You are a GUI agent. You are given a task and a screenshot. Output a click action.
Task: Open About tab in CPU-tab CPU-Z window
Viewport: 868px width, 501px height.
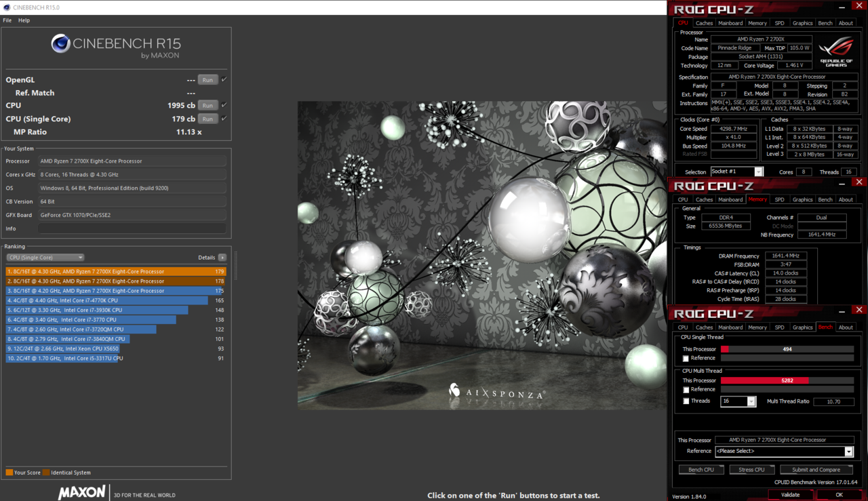tap(846, 23)
